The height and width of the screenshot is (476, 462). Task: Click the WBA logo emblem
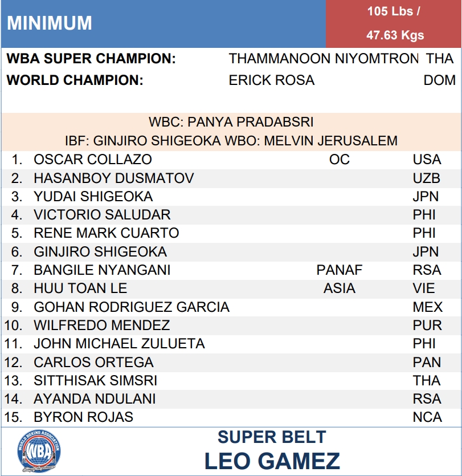(x=39, y=451)
